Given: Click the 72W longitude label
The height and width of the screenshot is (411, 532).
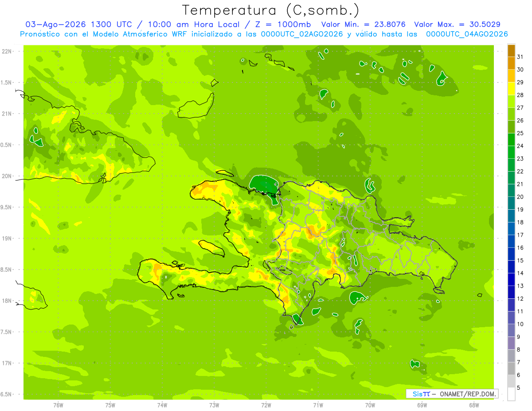Looking at the screenshot, I should pos(266,405).
